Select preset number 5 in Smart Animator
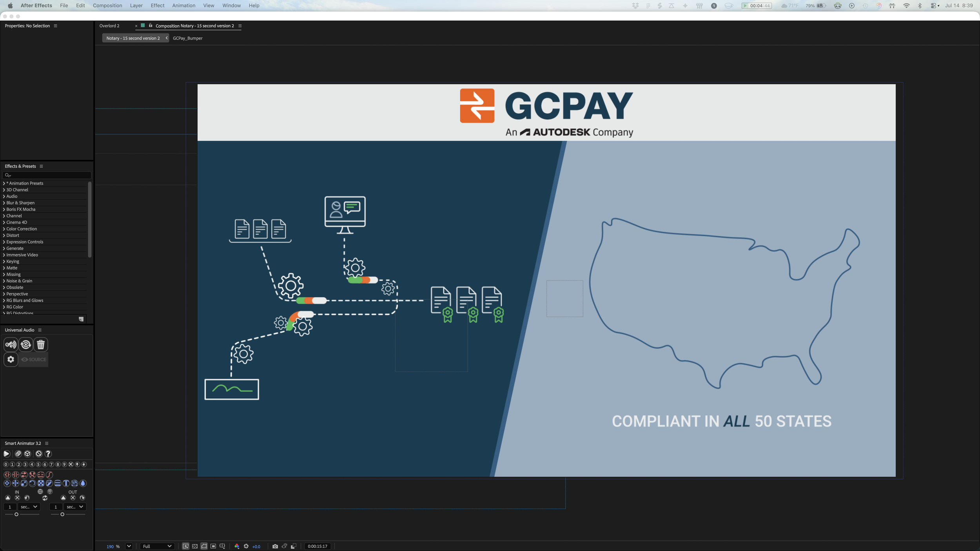Image resolution: width=980 pixels, height=551 pixels. pos(38,464)
